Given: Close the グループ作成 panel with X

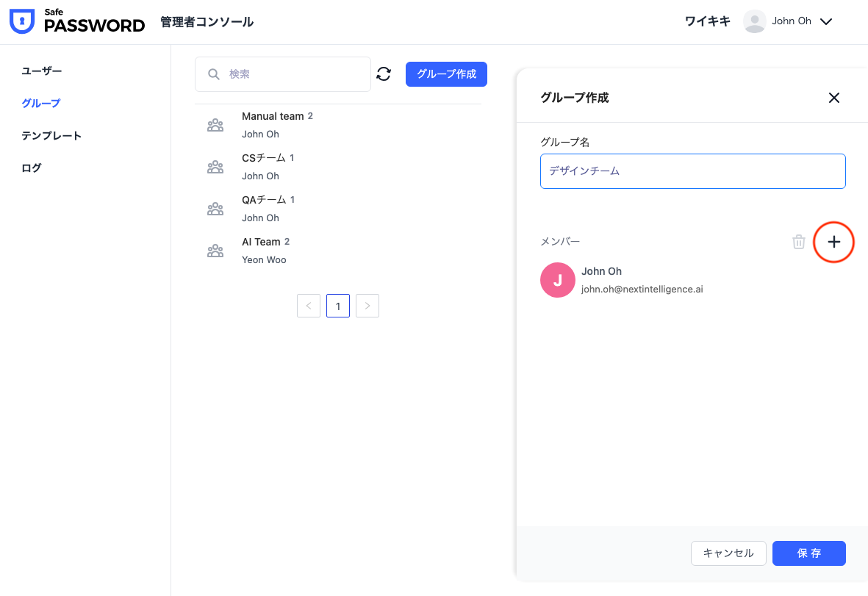Looking at the screenshot, I should [833, 98].
